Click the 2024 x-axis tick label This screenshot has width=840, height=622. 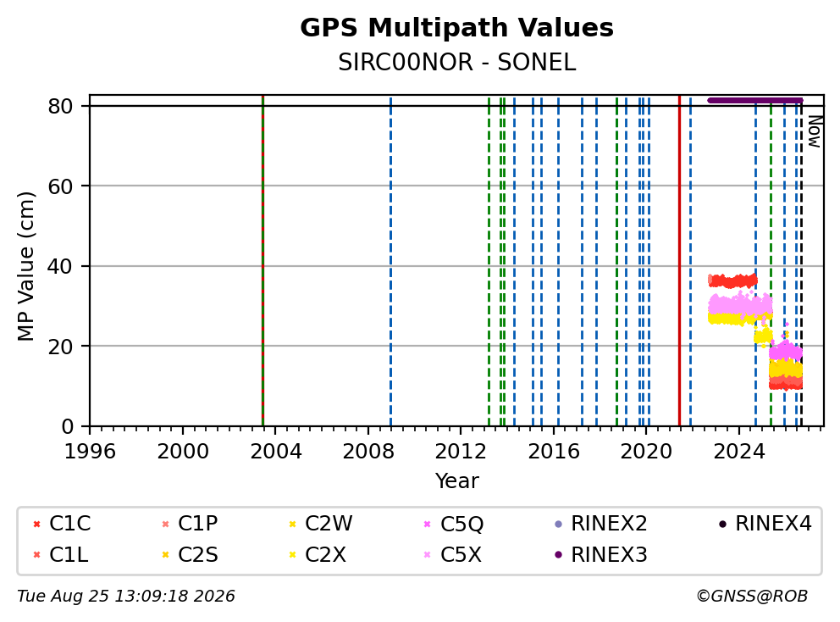pyautogui.click(x=738, y=452)
